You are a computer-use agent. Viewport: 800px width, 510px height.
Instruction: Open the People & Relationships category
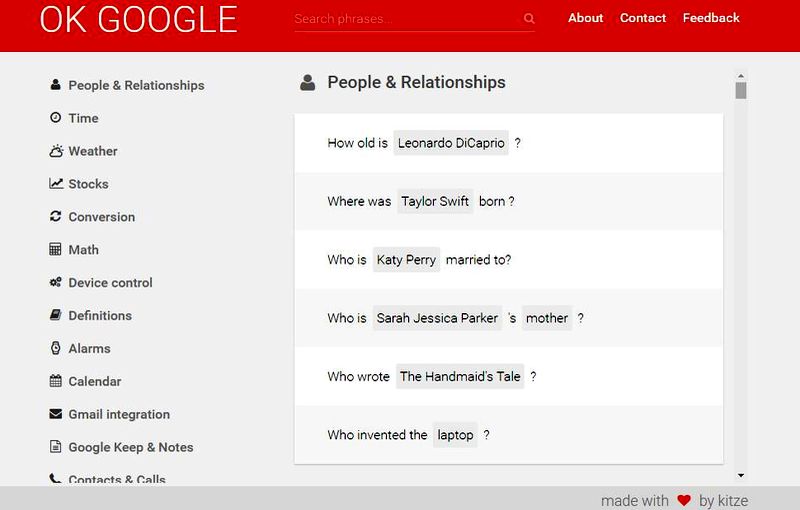click(136, 85)
